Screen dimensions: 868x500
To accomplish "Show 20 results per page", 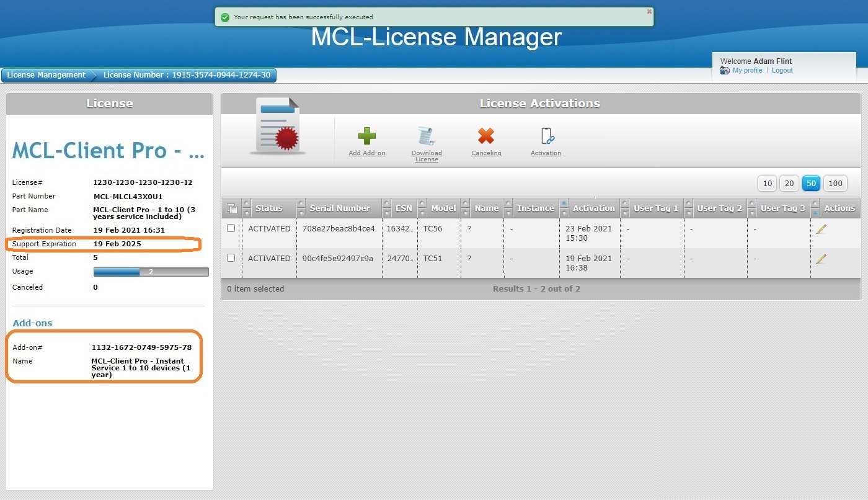I will 789,184.
